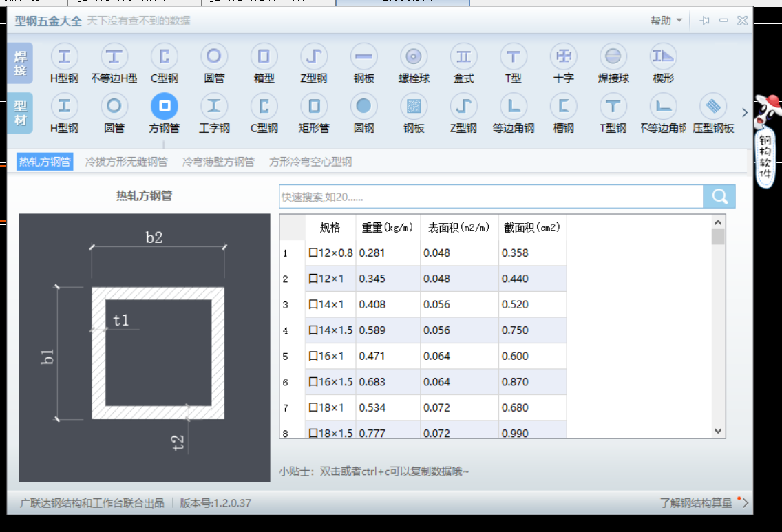Select spec cell □12×0.8

point(330,253)
